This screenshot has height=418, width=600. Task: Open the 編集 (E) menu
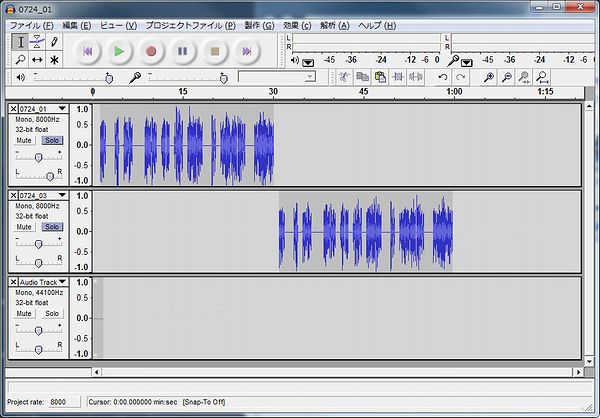pyautogui.click(x=77, y=26)
